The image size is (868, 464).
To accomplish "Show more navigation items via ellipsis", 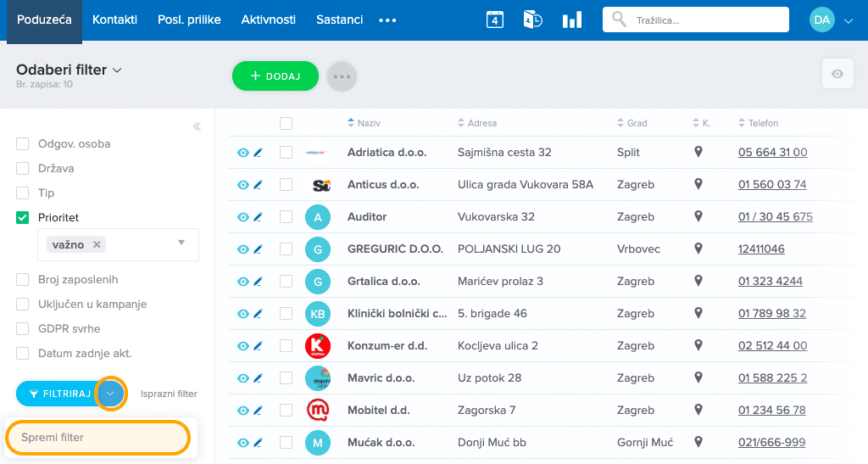I will point(387,20).
